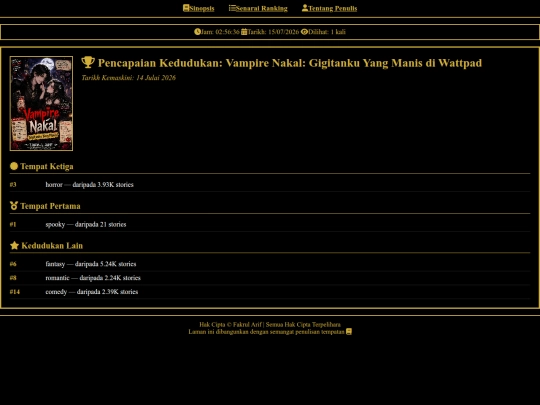This screenshot has width=540, height=405.
Task: Click the calendar icon next to Tarikh
Action: [x=244, y=32]
